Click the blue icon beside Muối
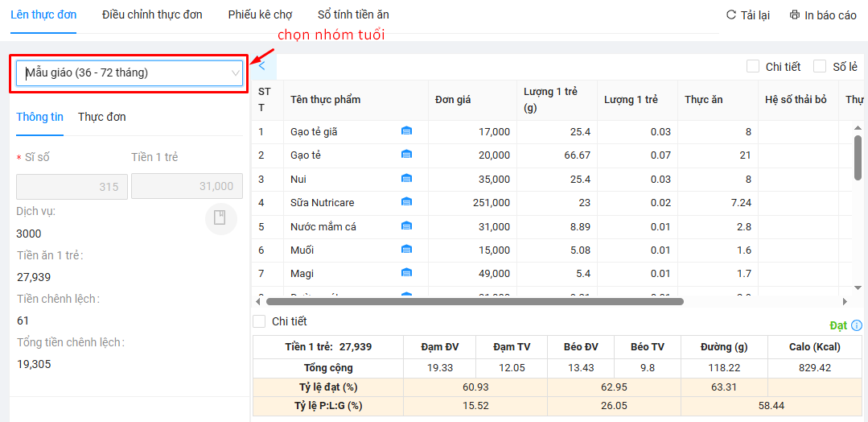868x422 pixels. tap(406, 250)
